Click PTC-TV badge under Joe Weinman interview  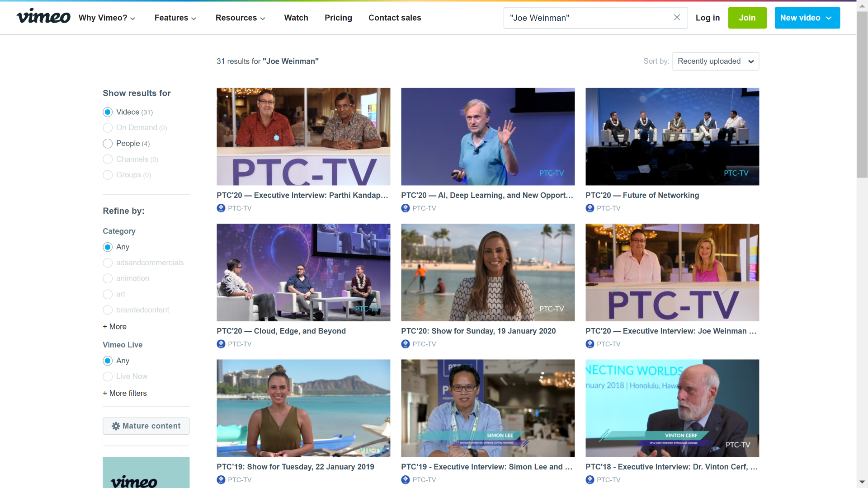(590, 344)
